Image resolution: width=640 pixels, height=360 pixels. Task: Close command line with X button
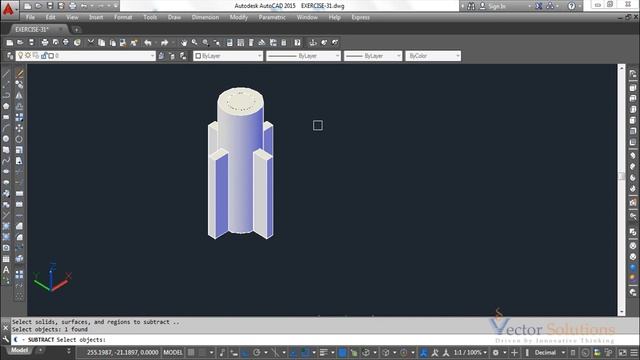click(x=5, y=327)
